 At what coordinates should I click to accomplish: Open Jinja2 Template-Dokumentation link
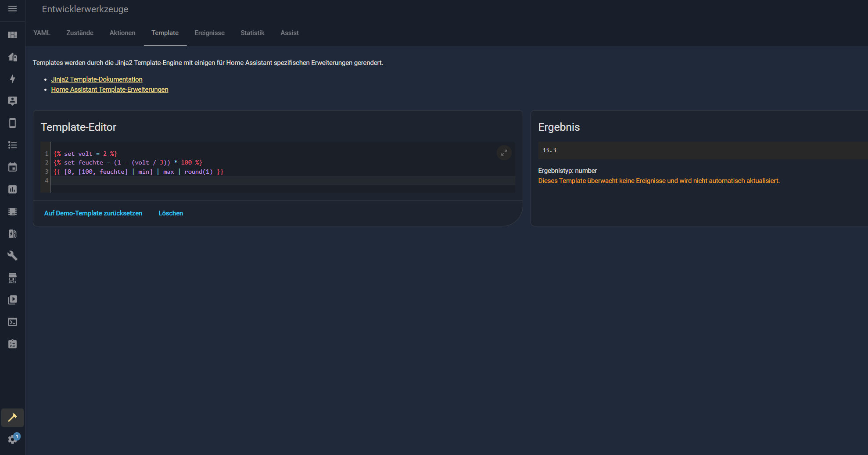(x=97, y=79)
